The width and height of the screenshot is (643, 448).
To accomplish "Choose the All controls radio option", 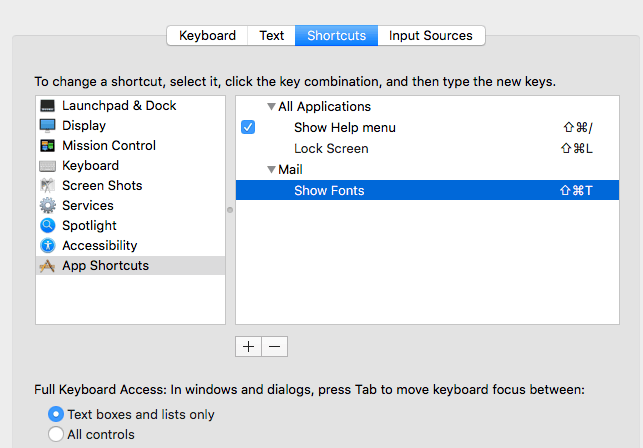I will coord(56,434).
